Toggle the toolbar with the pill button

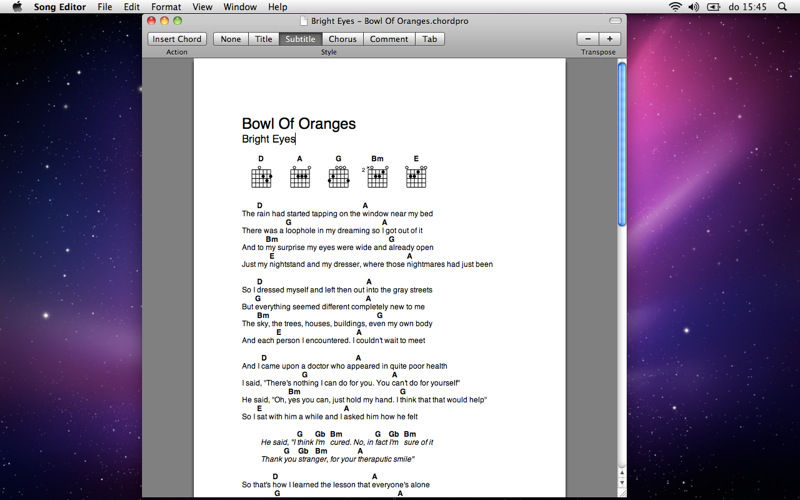[615, 21]
